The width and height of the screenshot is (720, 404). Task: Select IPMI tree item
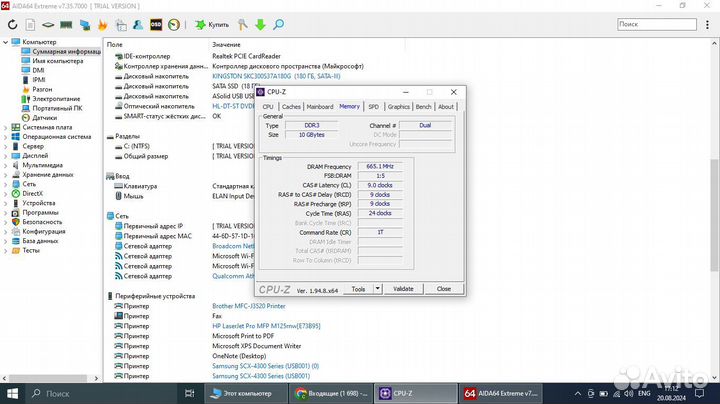[39, 80]
